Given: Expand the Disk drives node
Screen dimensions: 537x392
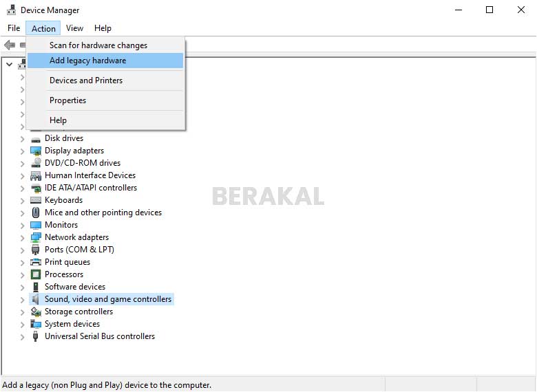Looking at the screenshot, I should (x=23, y=138).
